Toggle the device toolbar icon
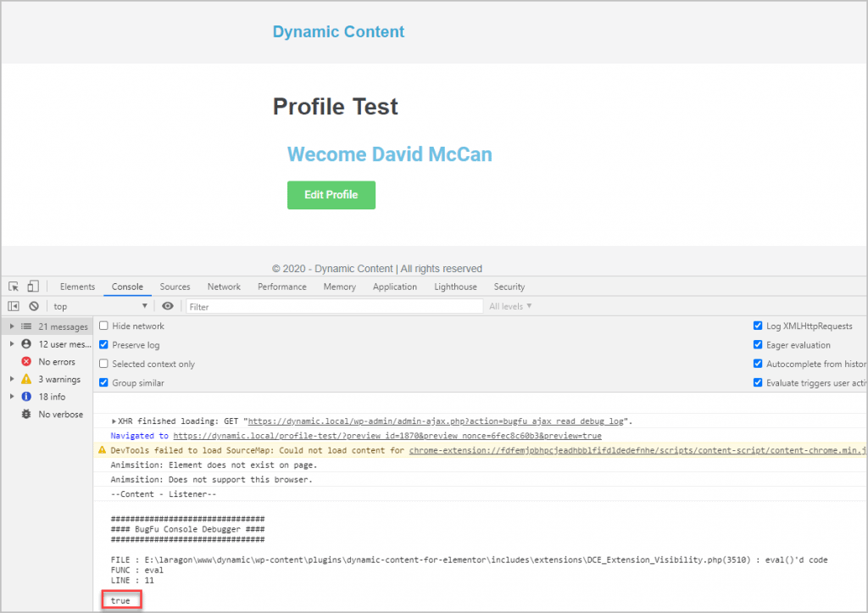Image resolution: width=868 pixels, height=613 pixels. (x=33, y=287)
